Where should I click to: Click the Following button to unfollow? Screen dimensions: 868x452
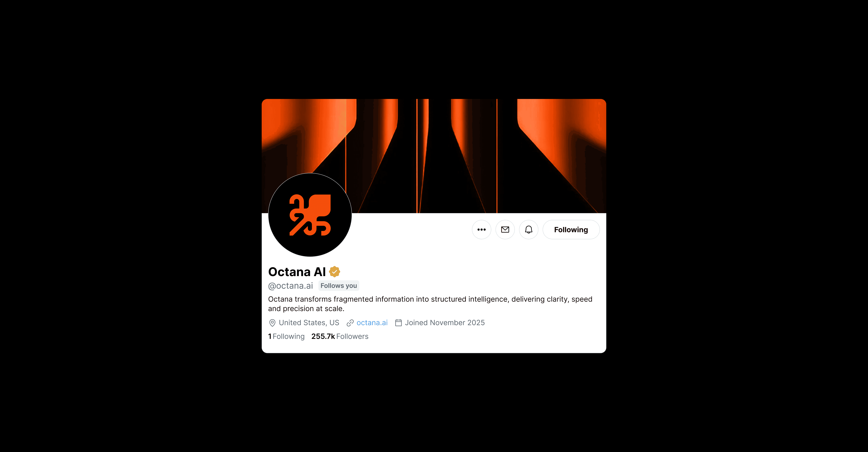pyautogui.click(x=571, y=230)
